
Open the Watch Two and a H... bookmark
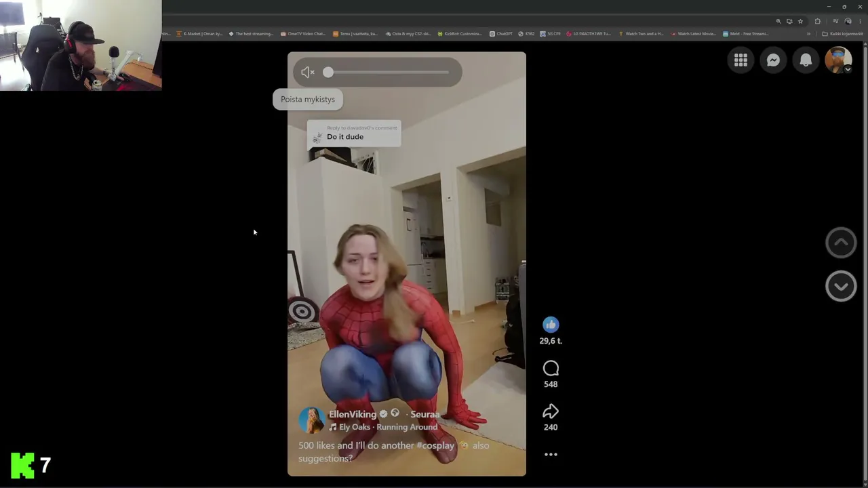(641, 33)
